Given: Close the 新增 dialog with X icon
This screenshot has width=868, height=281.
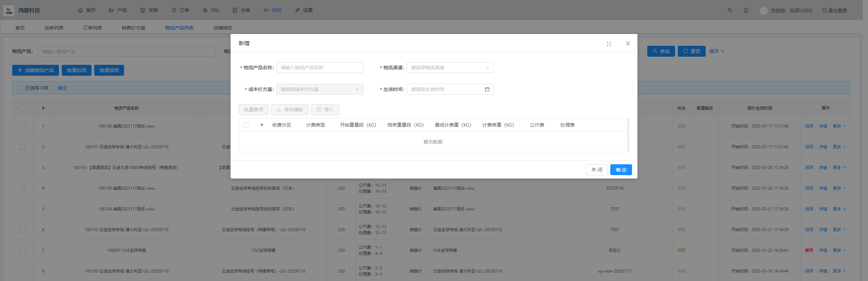Looking at the screenshot, I should (628, 43).
